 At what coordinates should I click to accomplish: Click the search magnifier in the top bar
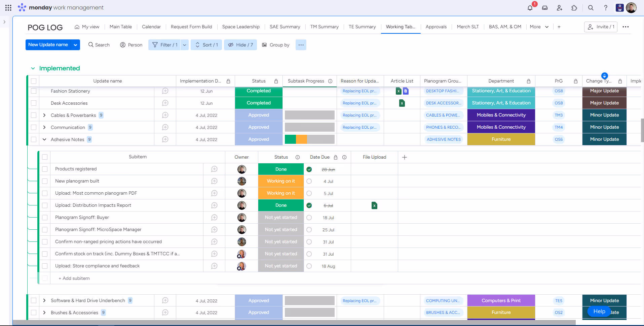coord(591,7)
